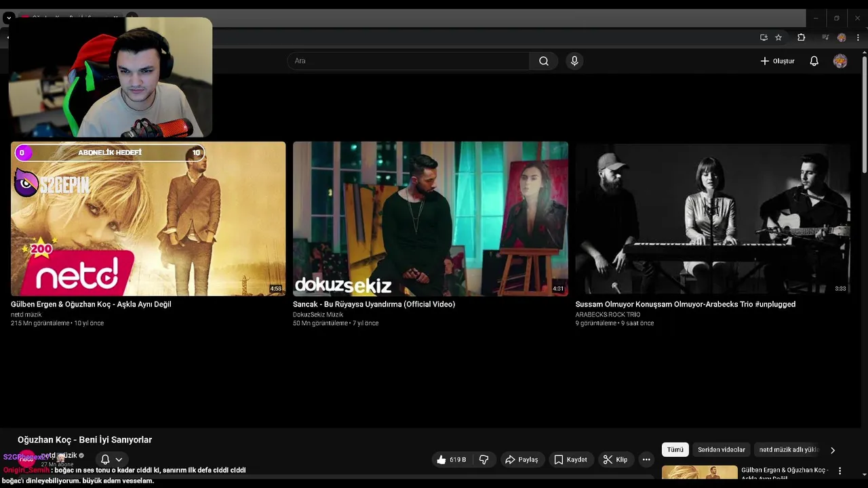Start voice search with microphone icon

pyautogui.click(x=574, y=61)
